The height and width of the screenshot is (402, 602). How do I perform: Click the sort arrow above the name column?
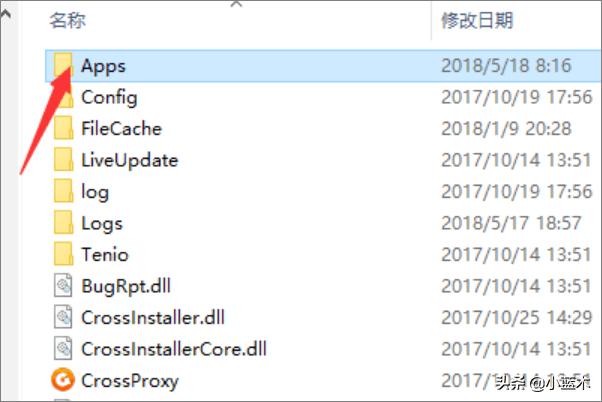point(236,4)
